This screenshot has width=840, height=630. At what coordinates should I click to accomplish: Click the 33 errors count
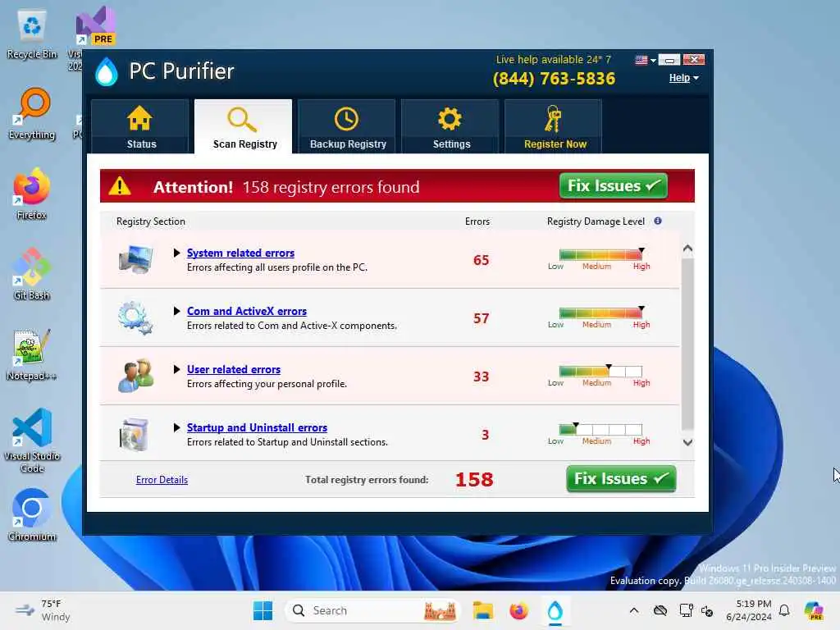(481, 377)
